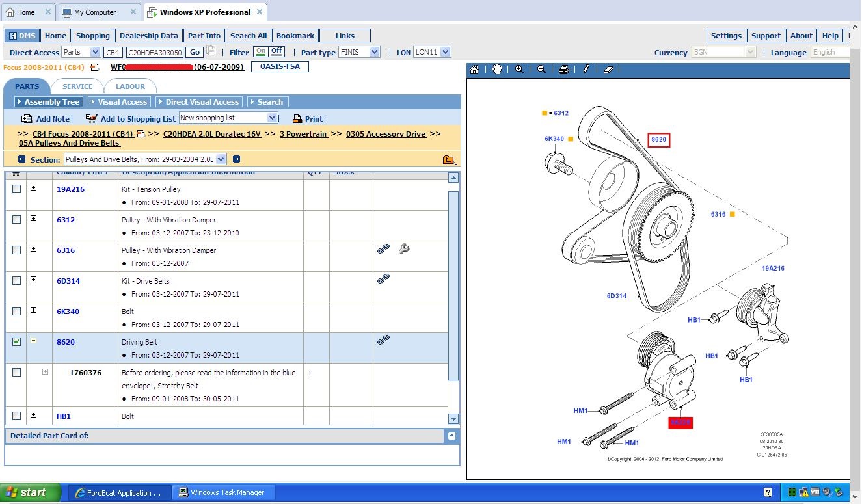The image size is (862, 504).
Task: Reset diagram view with the home icon
Action: 475,70
